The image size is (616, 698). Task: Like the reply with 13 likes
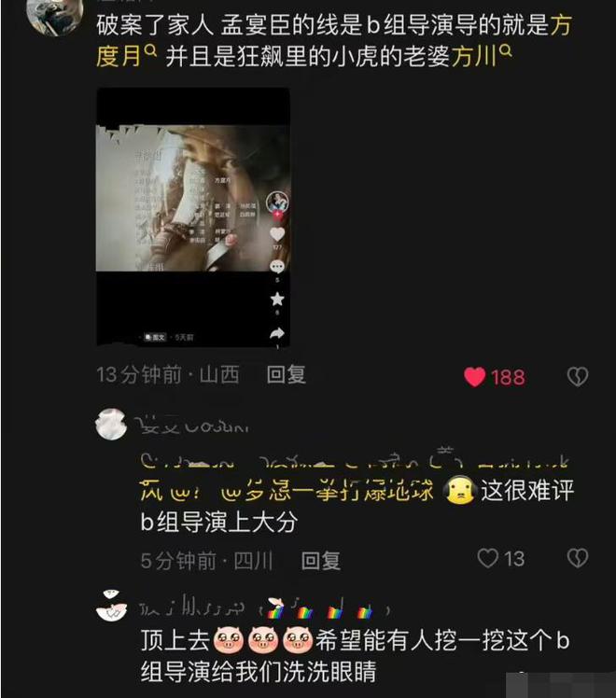click(487, 558)
